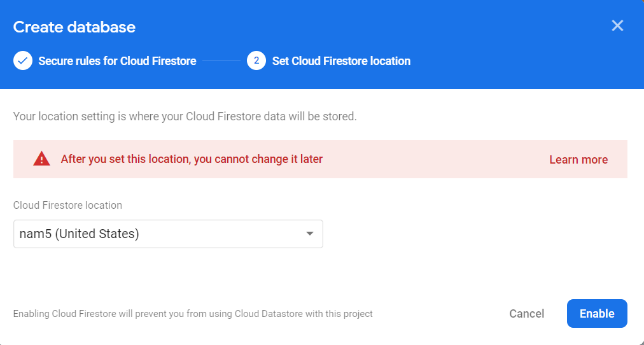
Task: Close the Create database dialog
Action: pos(617,25)
